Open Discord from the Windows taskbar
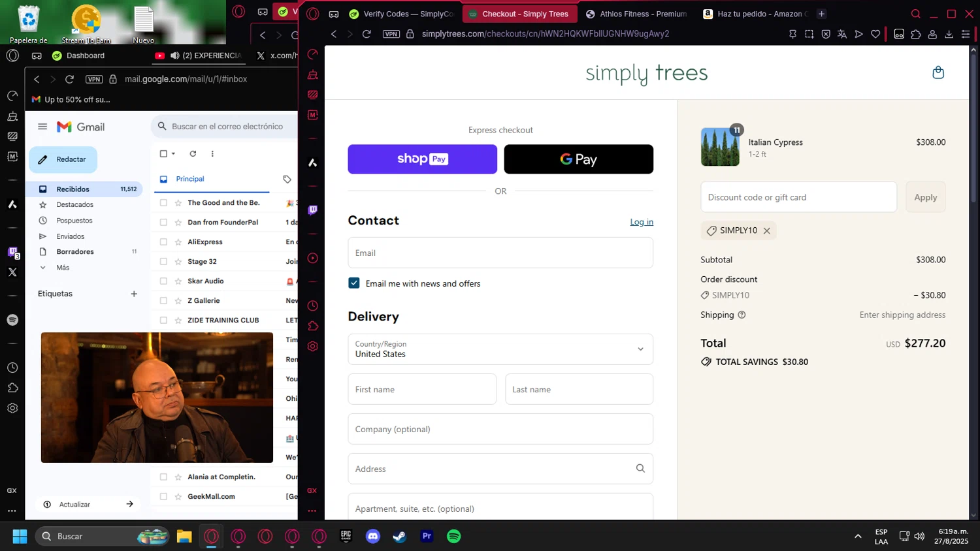Screen dimensions: 980x551 pos(373,536)
